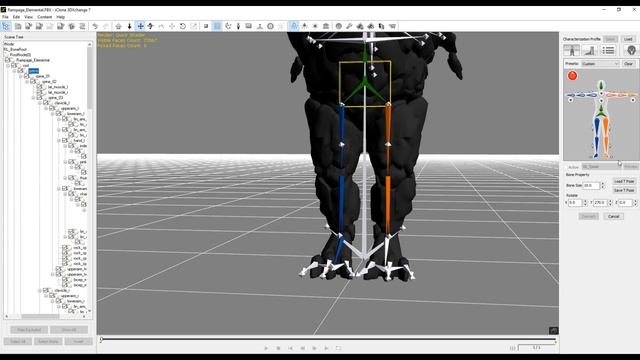Select the Move tool with cross arrows
This screenshot has width=640, height=360.
coord(140,26)
